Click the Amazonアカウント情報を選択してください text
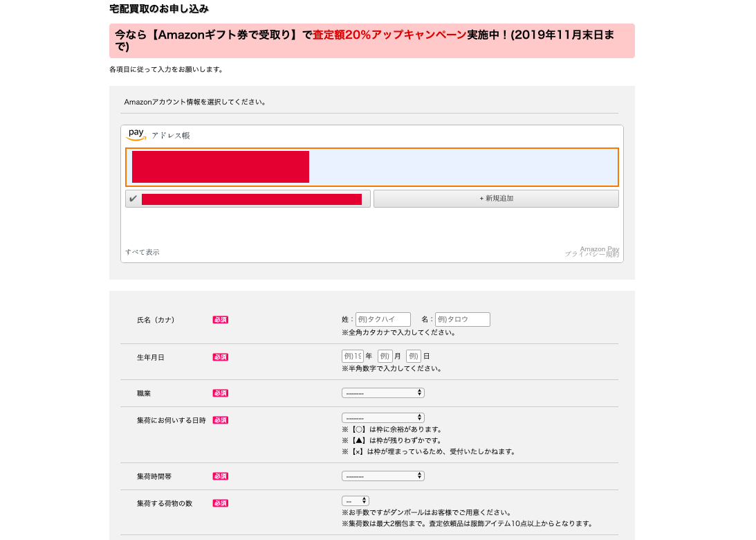The height and width of the screenshot is (540, 756). pos(195,102)
